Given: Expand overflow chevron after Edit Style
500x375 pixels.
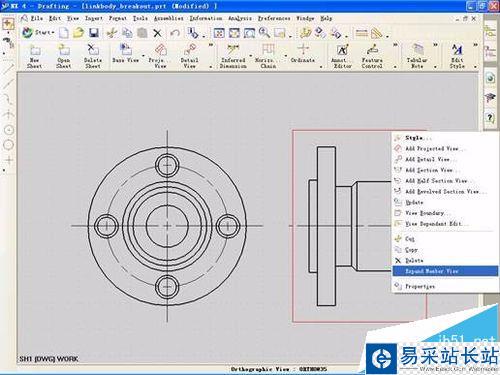Looking at the screenshot, I should click(x=475, y=45).
